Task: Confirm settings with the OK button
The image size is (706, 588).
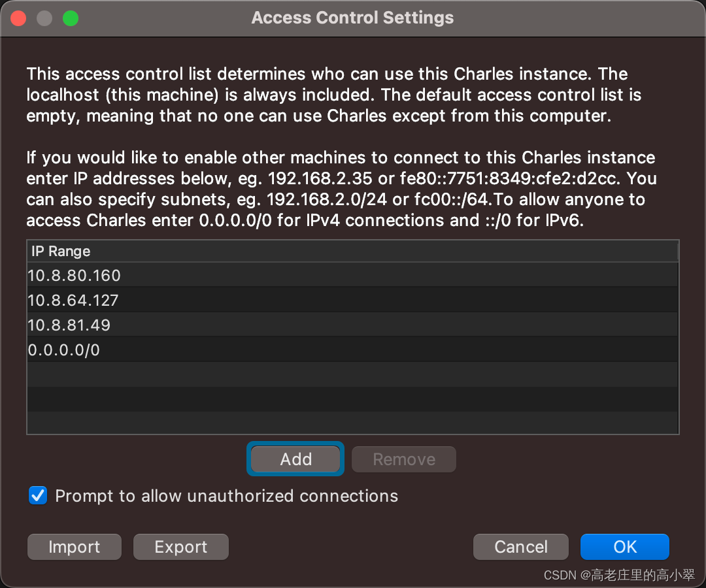Action: 624,547
